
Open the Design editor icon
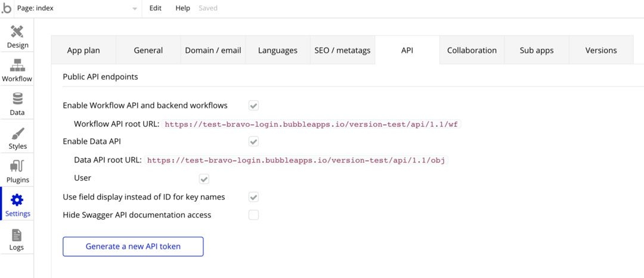[x=17, y=32]
